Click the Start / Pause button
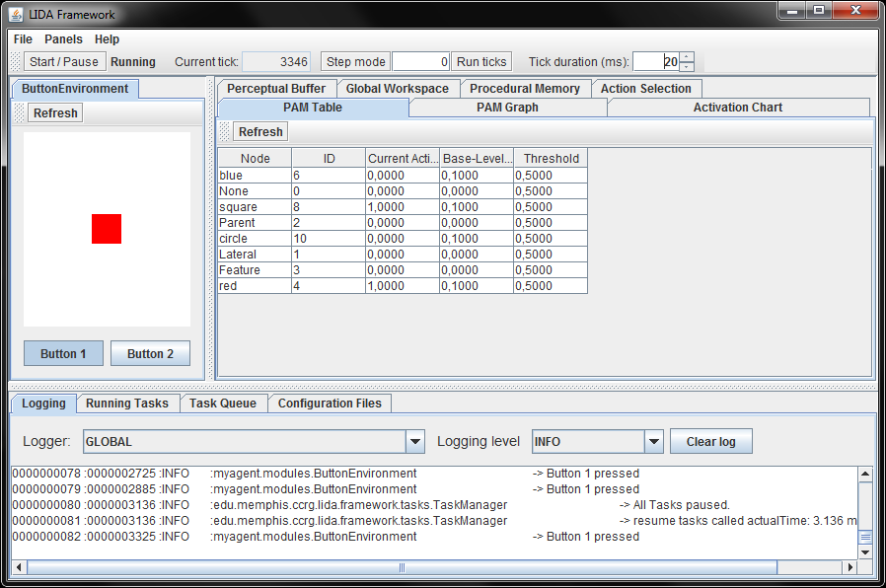 pyautogui.click(x=64, y=61)
